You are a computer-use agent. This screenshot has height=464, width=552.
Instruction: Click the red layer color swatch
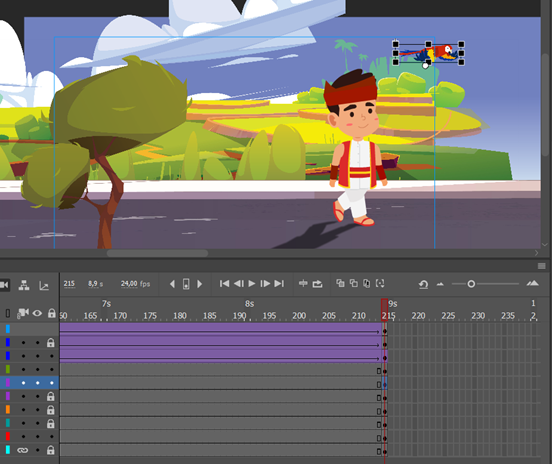pyautogui.click(x=8, y=437)
